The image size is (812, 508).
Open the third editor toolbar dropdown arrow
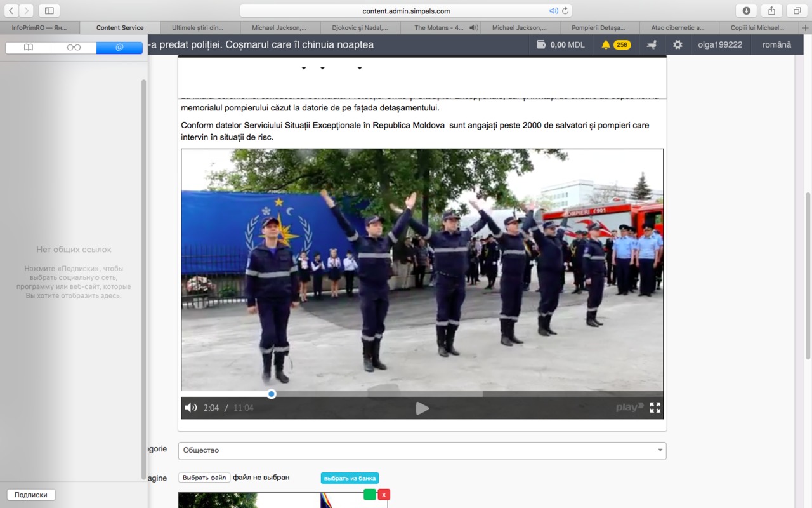(x=359, y=68)
